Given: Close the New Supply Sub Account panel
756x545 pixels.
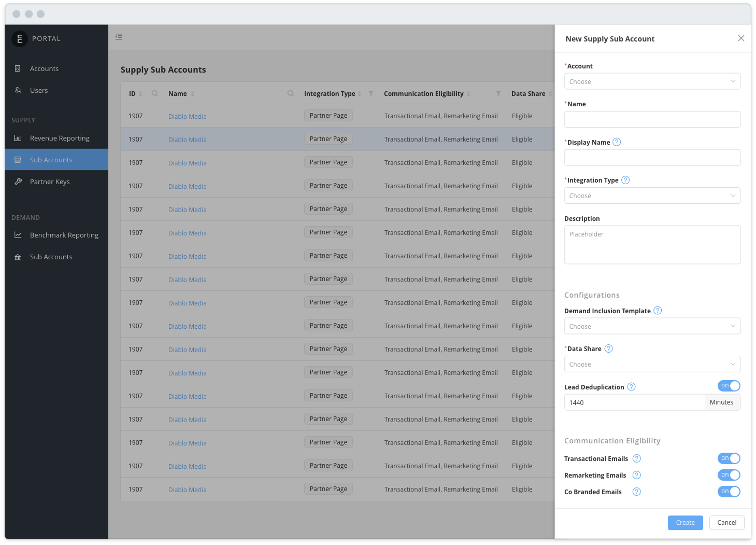Looking at the screenshot, I should 741,38.
